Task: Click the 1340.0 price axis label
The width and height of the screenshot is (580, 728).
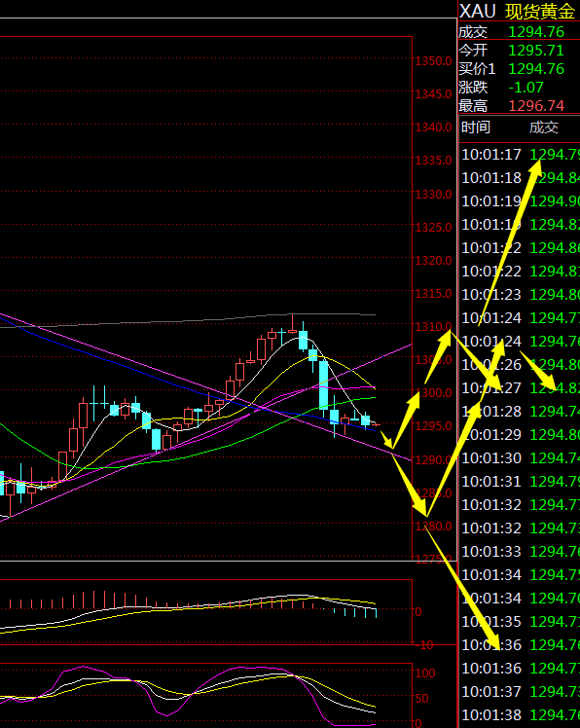Action: pos(433,127)
